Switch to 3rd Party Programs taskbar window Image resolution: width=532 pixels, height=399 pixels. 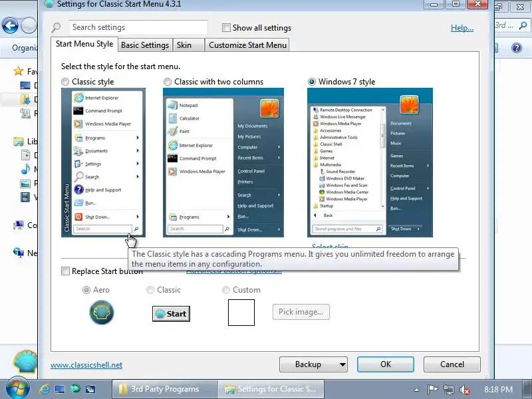point(164,389)
